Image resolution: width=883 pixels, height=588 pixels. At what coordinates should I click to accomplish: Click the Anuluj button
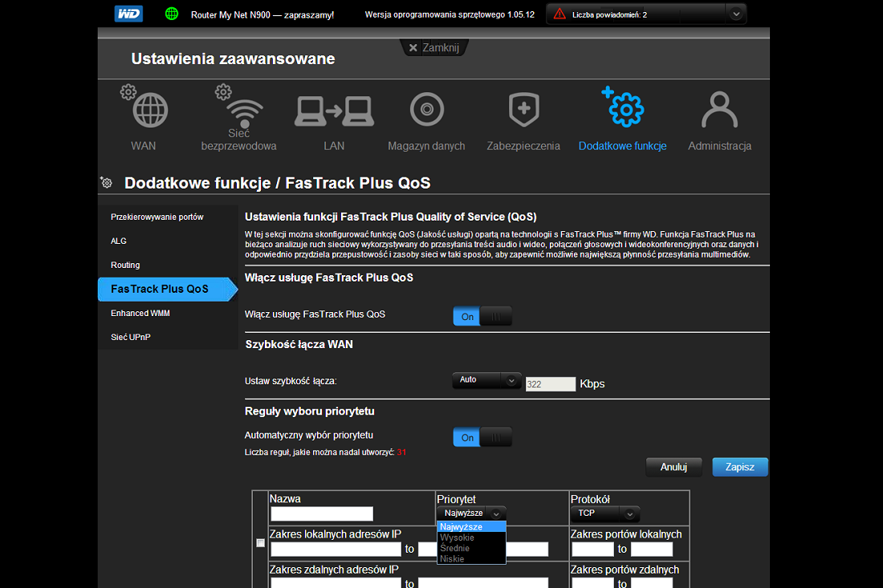(673, 467)
